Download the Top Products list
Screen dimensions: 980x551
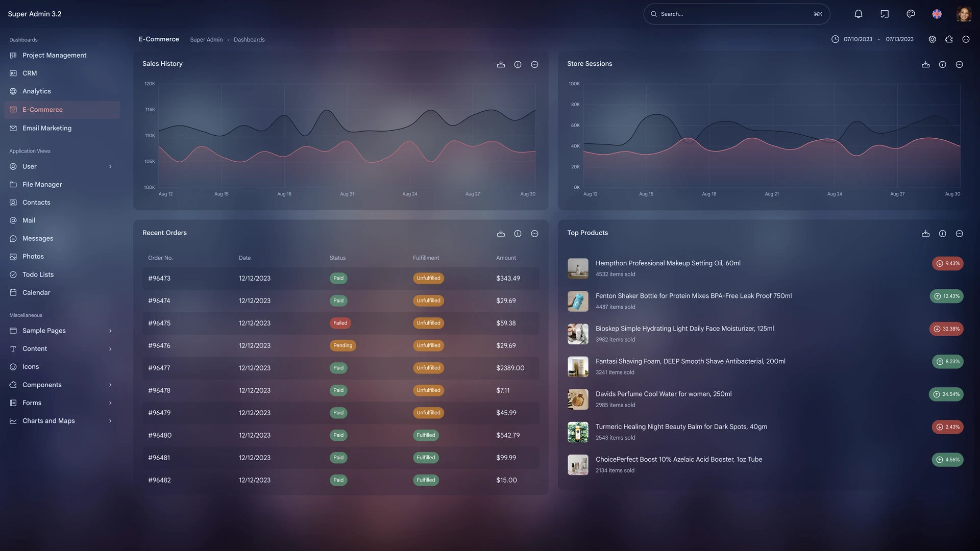click(x=925, y=233)
